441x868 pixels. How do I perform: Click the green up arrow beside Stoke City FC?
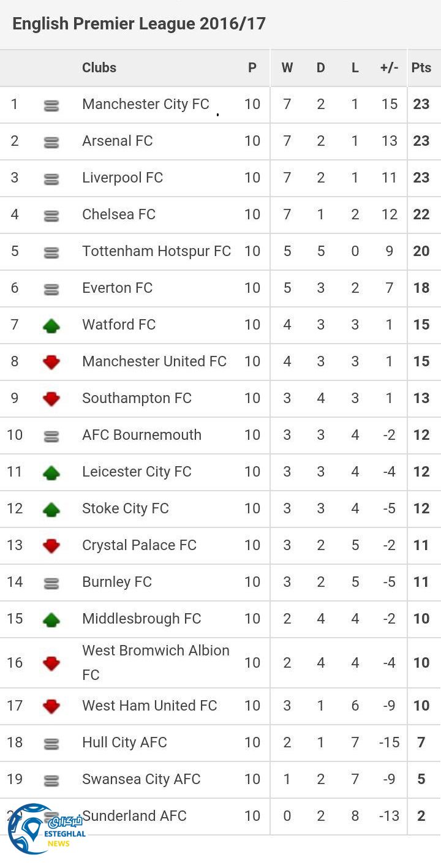tap(51, 509)
